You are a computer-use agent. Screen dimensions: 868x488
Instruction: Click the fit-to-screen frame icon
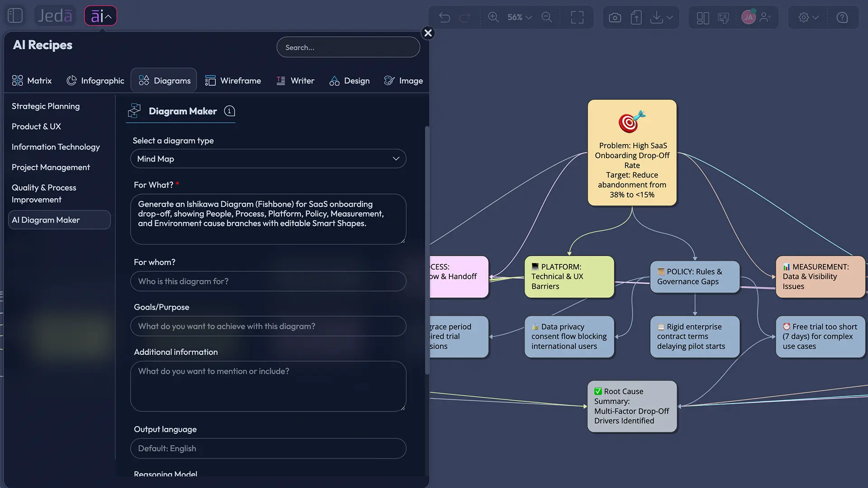click(x=577, y=18)
